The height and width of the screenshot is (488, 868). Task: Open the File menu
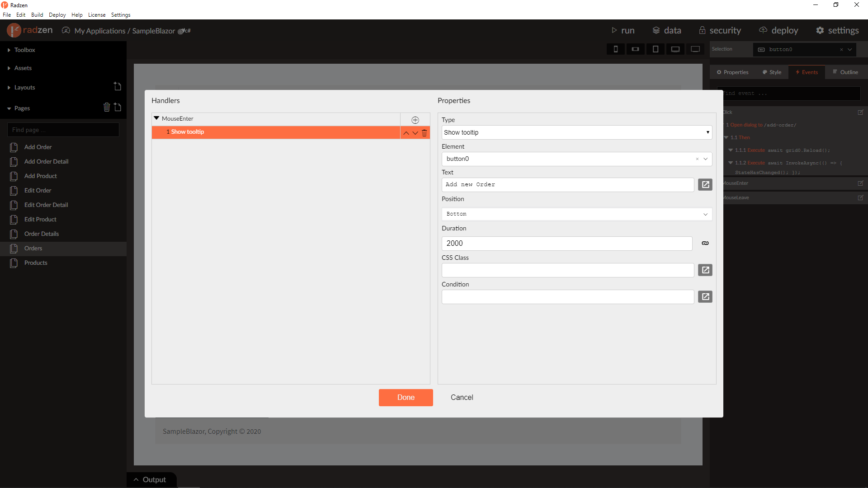[7, 15]
